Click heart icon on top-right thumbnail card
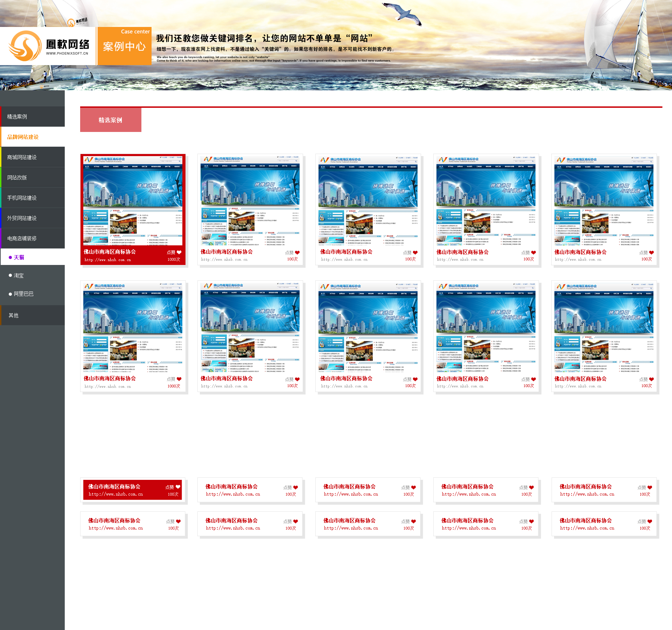Image resolution: width=672 pixels, height=630 pixels. pos(651,253)
